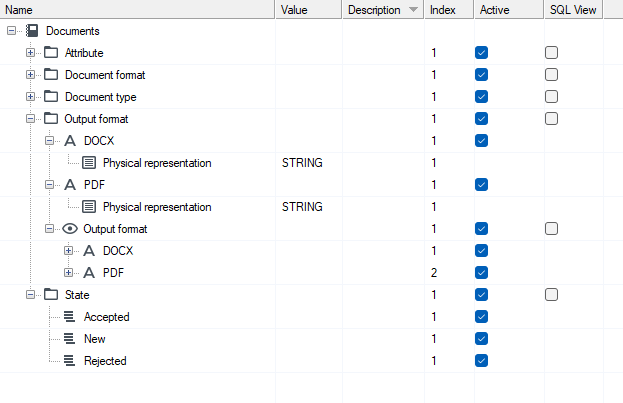Click the list icon next to Rejected

(70, 360)
